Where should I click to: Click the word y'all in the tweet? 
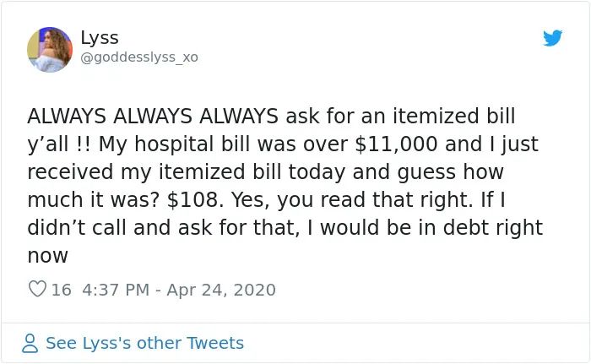click(48, 144)
